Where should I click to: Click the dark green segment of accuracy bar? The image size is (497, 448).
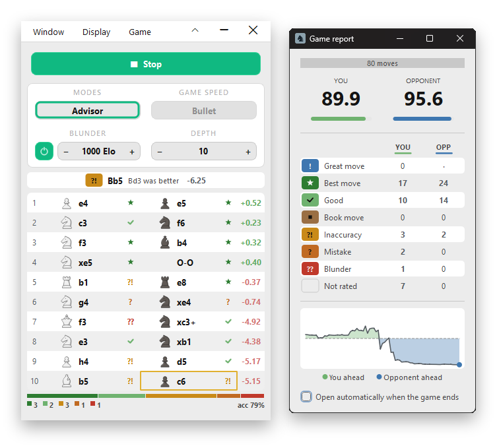(62, 396)
